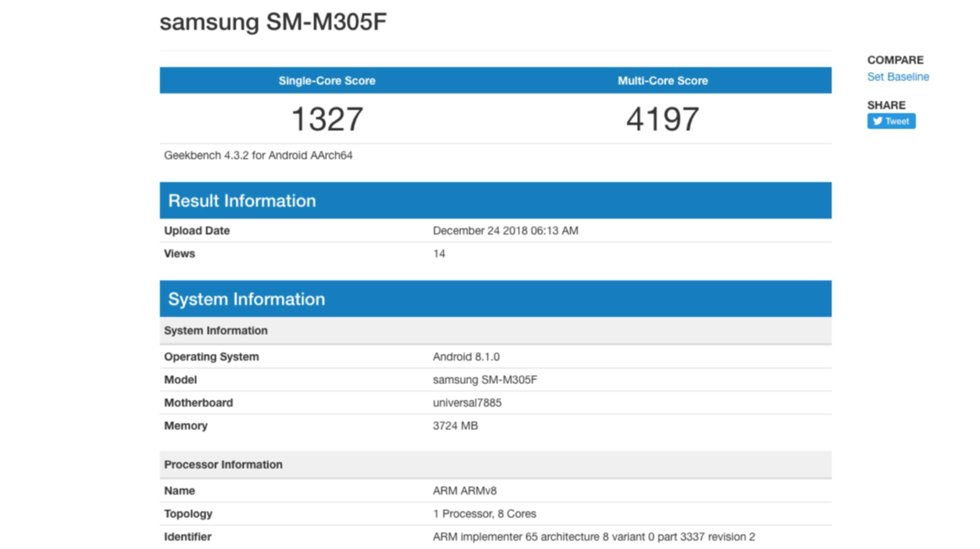
Task: Click the multi-core score 4197
Action: pyautogui.click(x=662, y=119)
